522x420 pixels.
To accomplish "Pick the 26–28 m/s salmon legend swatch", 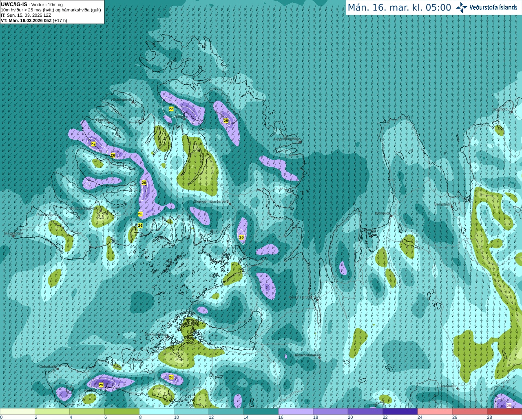I will 470,411.
